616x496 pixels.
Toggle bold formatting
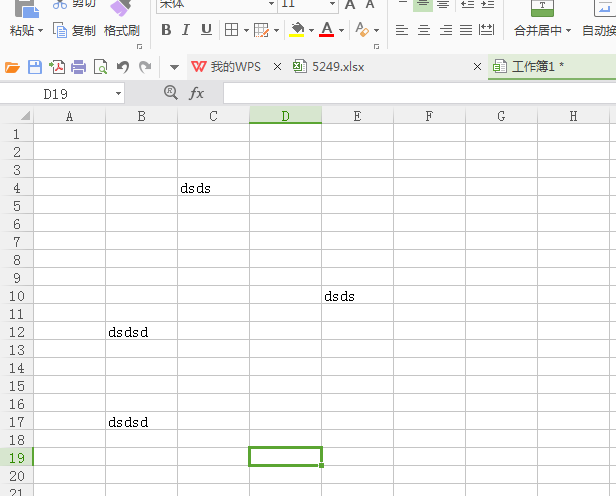coord(167,30)
